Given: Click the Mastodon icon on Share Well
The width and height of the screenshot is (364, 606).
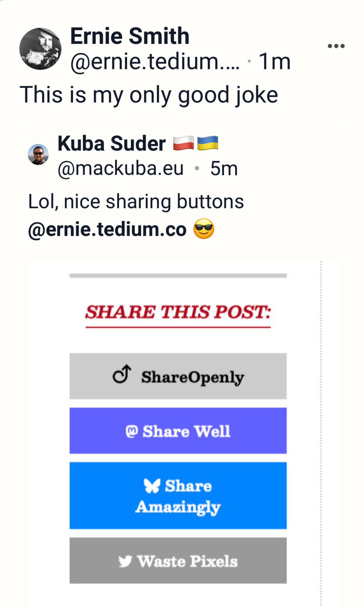Looking at the screenshot, I should point(132,431).
